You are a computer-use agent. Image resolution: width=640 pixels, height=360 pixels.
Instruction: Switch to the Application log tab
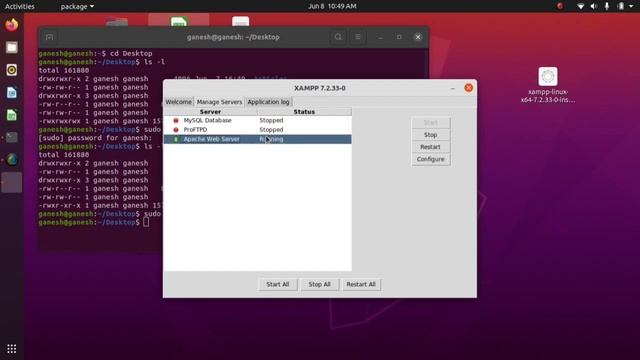tap(268, 102)
